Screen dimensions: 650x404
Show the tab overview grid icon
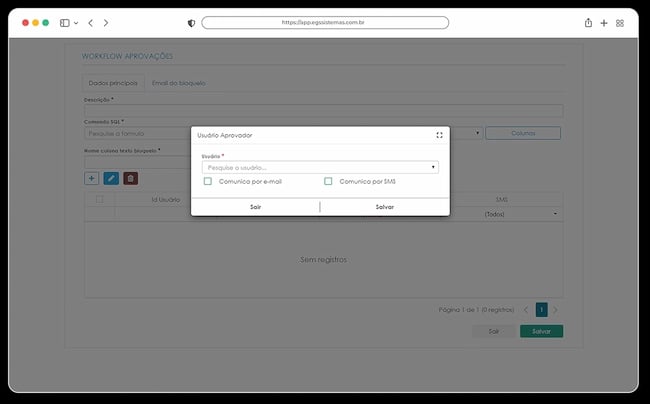(x=620, y=23)
